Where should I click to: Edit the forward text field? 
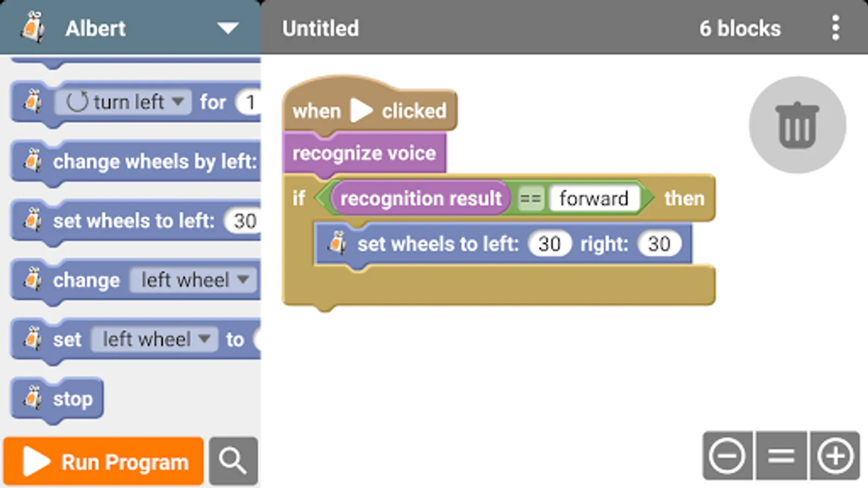pyautogui.click(x=593, y=198)
